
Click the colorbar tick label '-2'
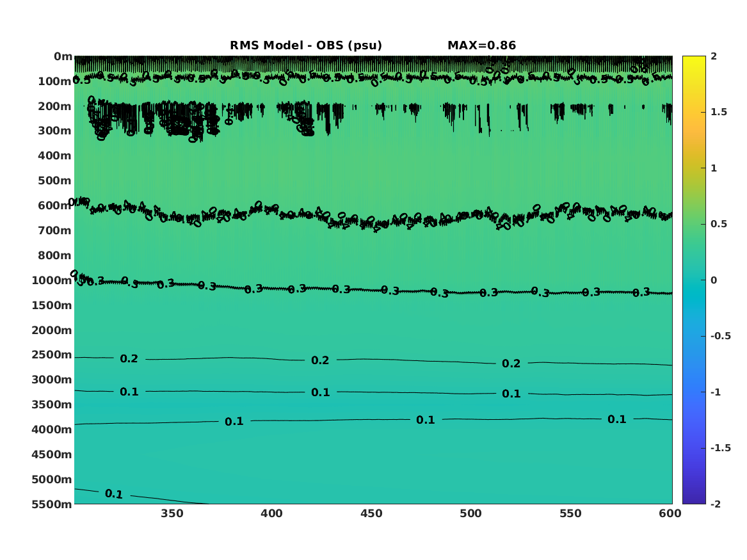(716, 504)
